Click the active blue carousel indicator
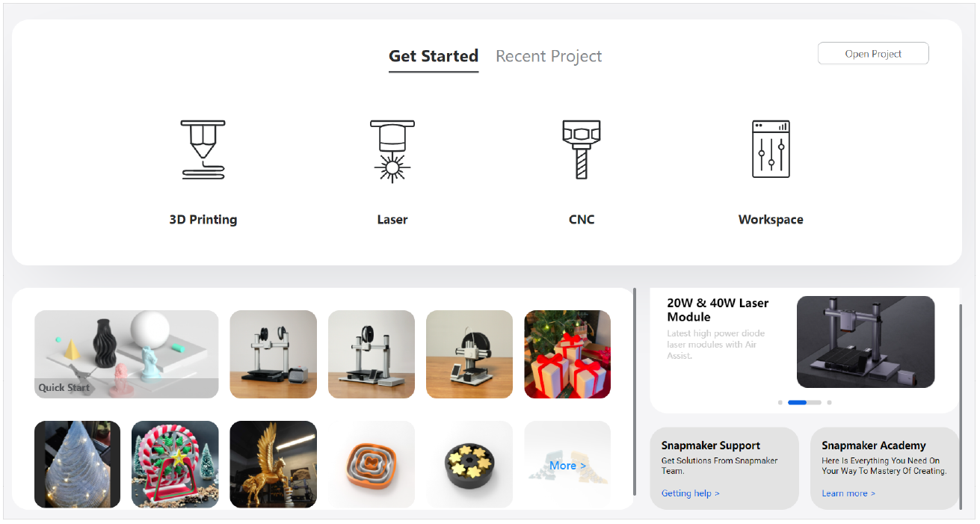980x524 pixels. coord(798,402)
